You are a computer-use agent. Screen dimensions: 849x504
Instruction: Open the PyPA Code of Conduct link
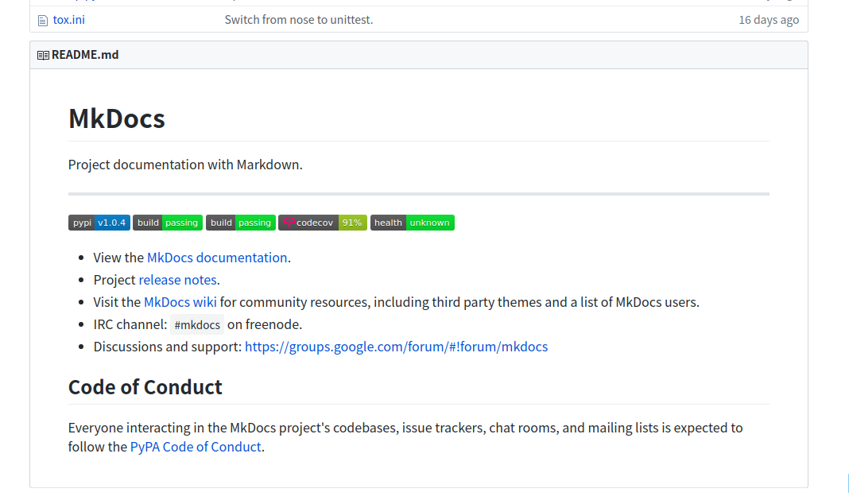(x=196, y=447)
